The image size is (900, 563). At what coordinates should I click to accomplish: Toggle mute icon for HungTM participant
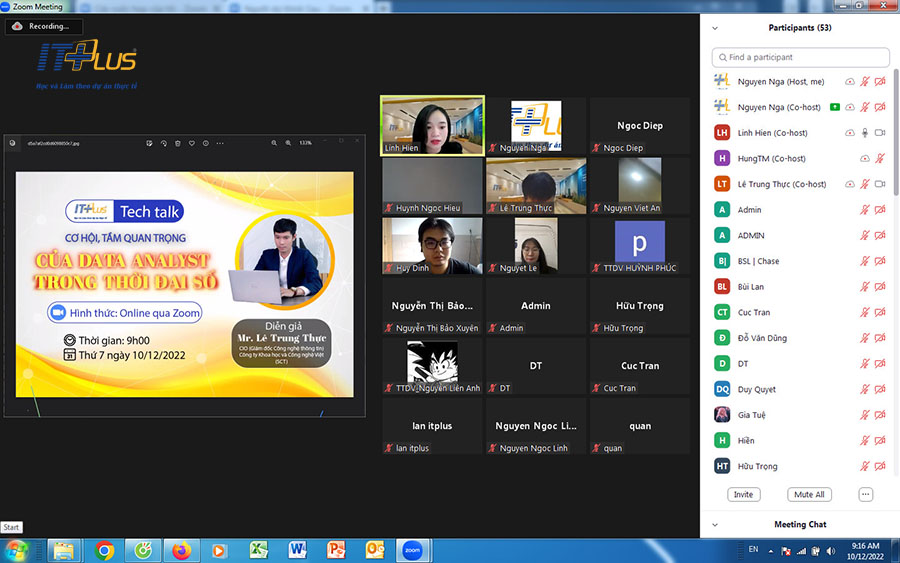click(x=880, y=159)
